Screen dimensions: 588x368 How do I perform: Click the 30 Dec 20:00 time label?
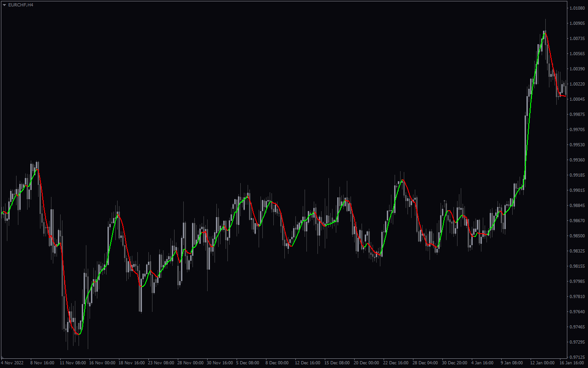coord(454,363)
